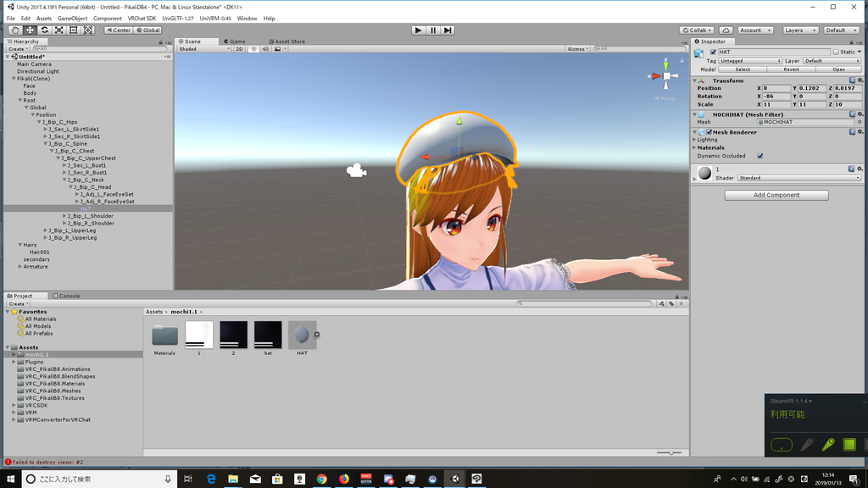Click the Play button
The height and width of the screenshot is (488, 868).
coord(419,30)
